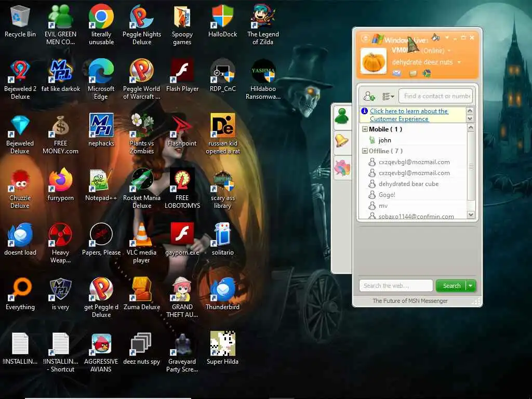
Task: Launch the 'doesnt load' Thunderbird shortcut
Action: click(20, 240)
